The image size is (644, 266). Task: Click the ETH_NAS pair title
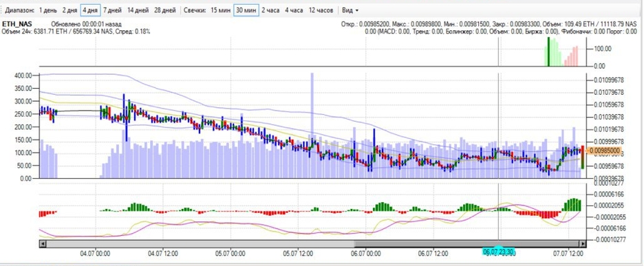point(17,24)
